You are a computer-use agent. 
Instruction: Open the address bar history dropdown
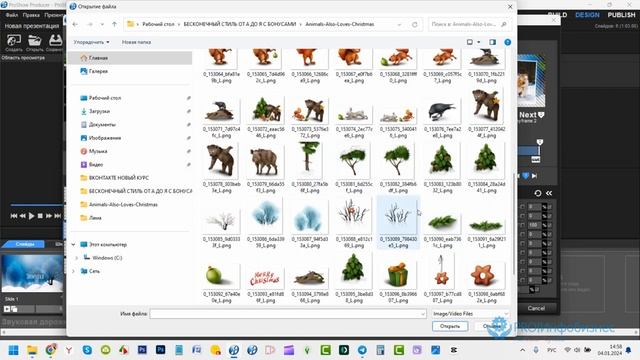click(400, 24)
